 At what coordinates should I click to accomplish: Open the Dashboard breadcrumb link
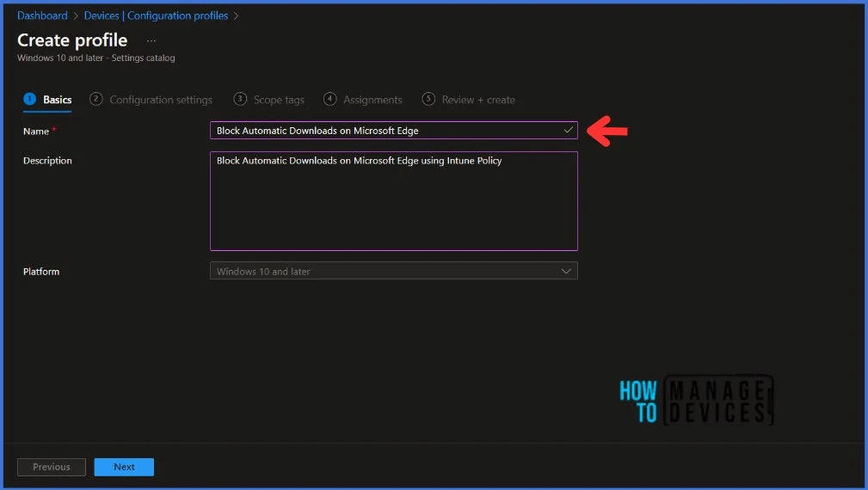(x=42, y=15)
